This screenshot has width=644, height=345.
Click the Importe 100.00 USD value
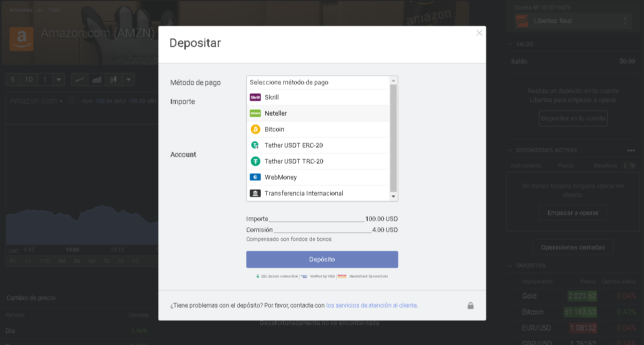[x=382, y=219]
